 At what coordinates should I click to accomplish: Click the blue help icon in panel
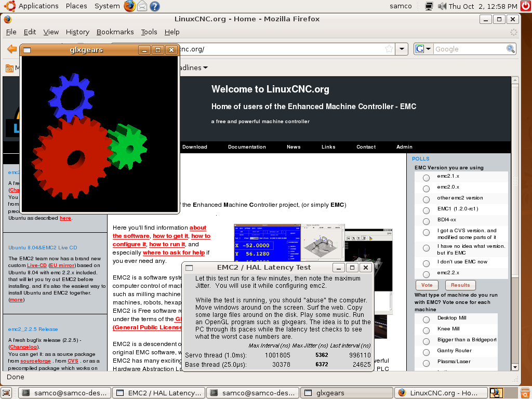(154, 6)
